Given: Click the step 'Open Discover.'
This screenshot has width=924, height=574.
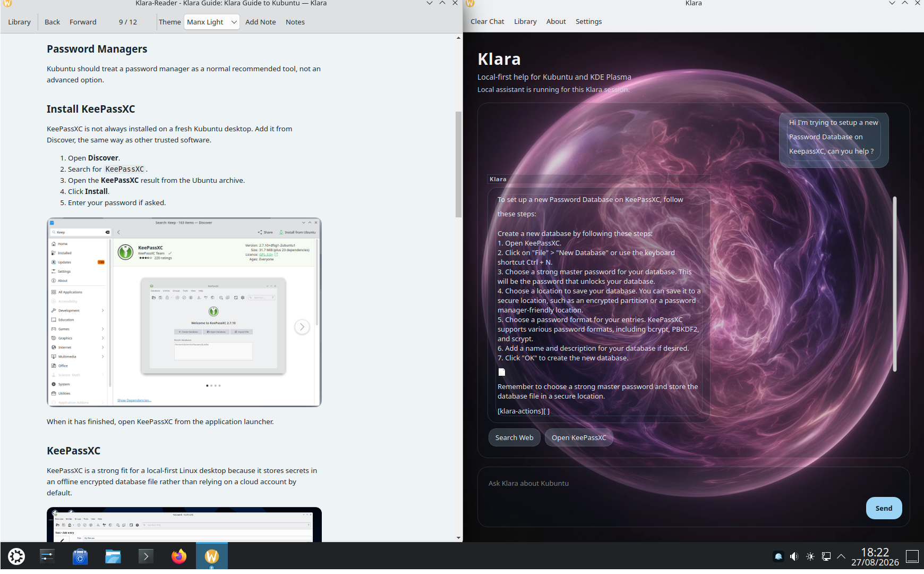Looking at the screenshot, I should [x=94, y=158].
